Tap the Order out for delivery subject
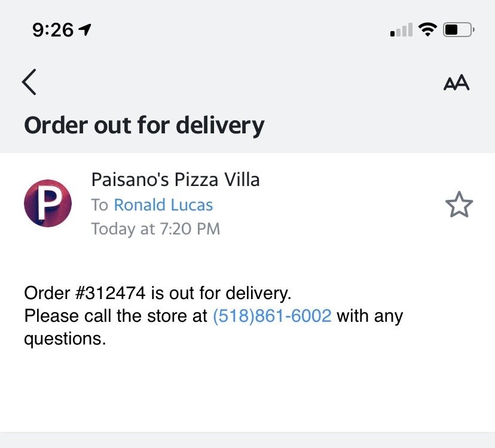 [144, 126]
